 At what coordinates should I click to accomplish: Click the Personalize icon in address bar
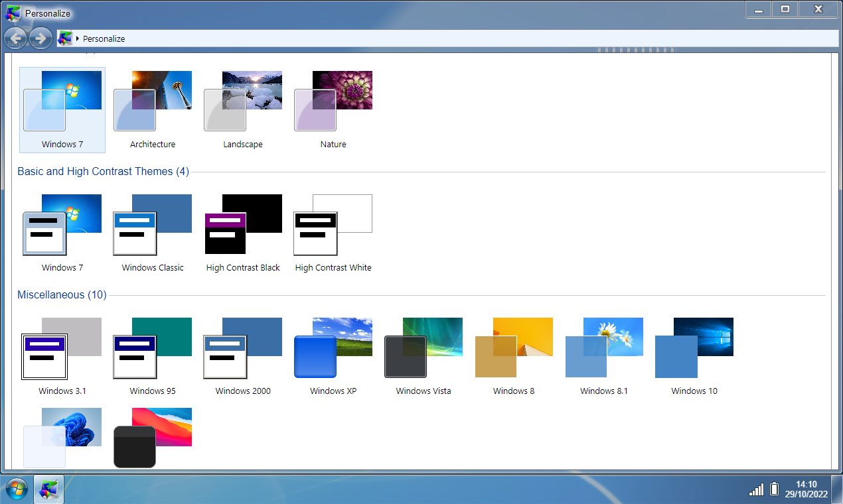(65, 38)
